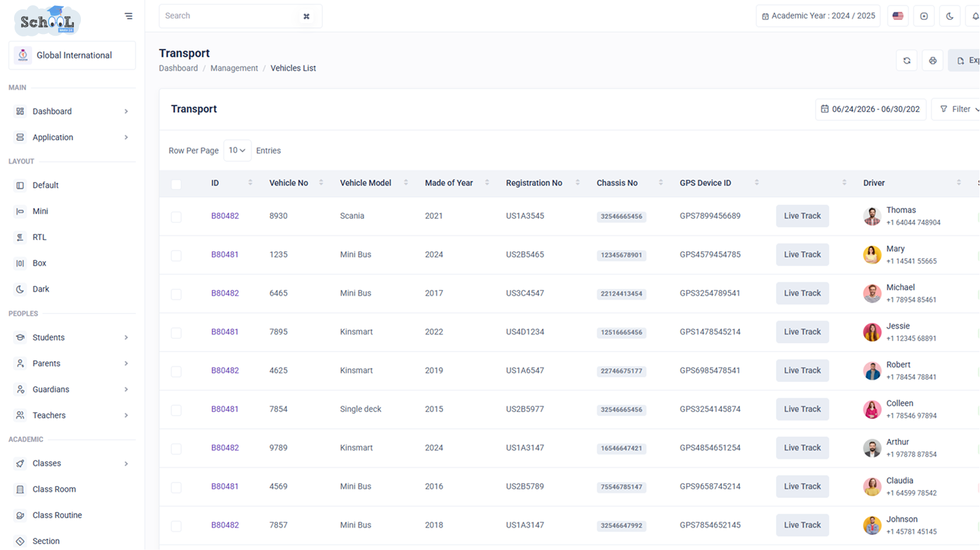Tick checkbox for vehicle 1235 row
This screenshot has width=980, height=550.
coord(176,255)
